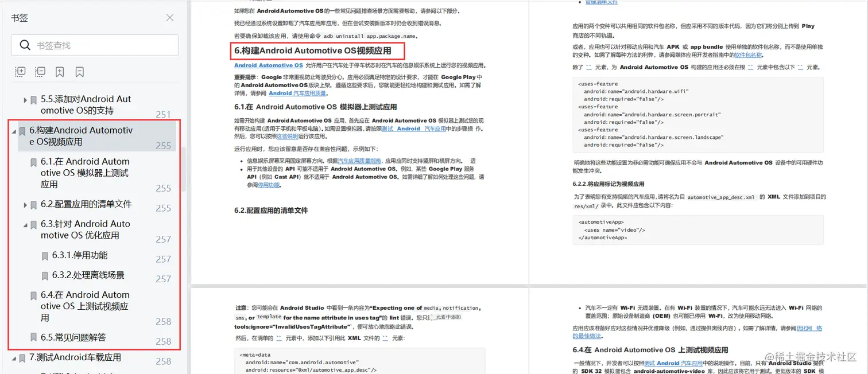Click the automotiveApp XML code block
This screenshot has height=374, width=868.
pyautogui.click(x=698, y=230)
